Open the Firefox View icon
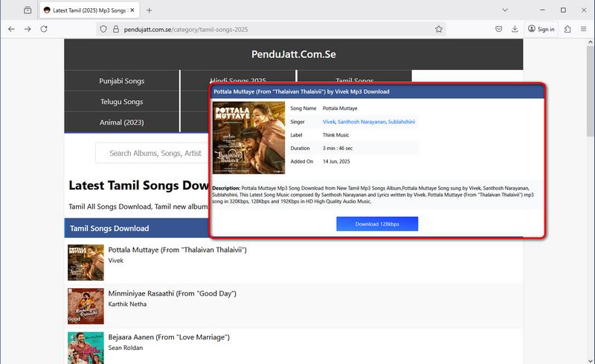The image size is (595, 364). (x=28, y=10)
